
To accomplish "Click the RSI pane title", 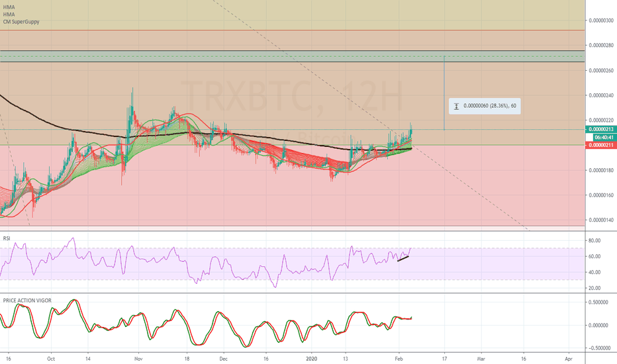I will [7, 238].
